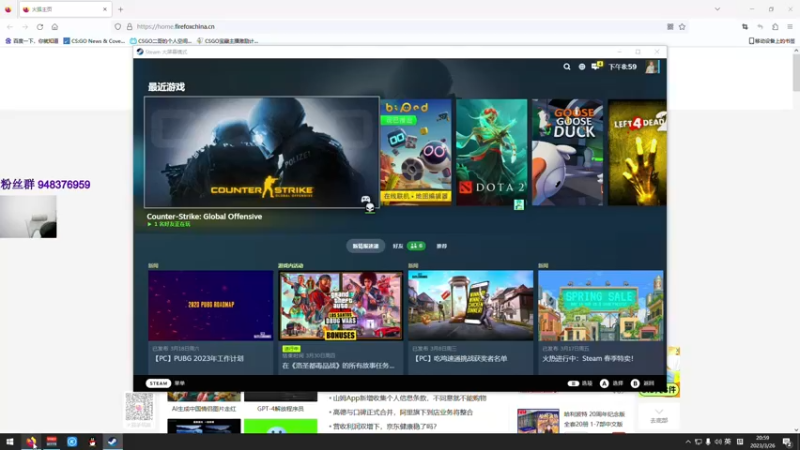Viewport: 800px width, 450px height.
Task: Select Counter-Strike: Global Offensive featured tile
Action: pos(262,153)
